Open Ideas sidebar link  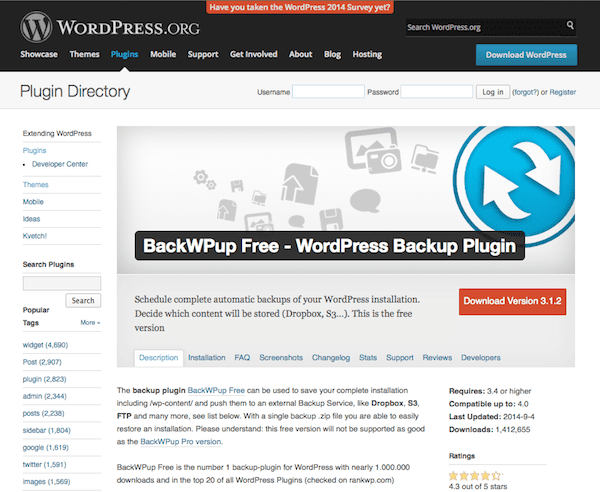tap(31, 219)
